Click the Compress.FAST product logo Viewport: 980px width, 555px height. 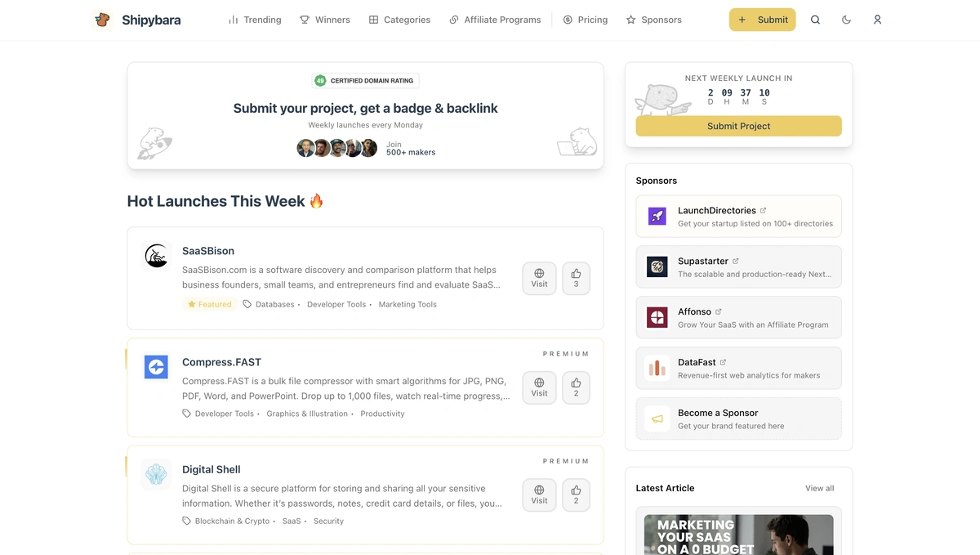156,367
